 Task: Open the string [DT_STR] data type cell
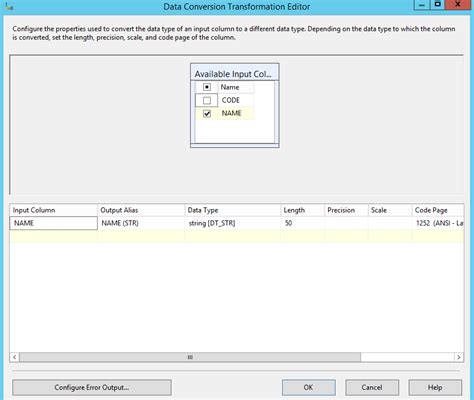click(x=233, y=223)
